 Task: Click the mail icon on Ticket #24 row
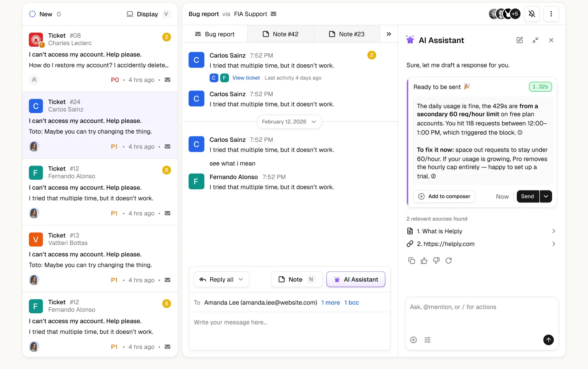coord(167,146)
